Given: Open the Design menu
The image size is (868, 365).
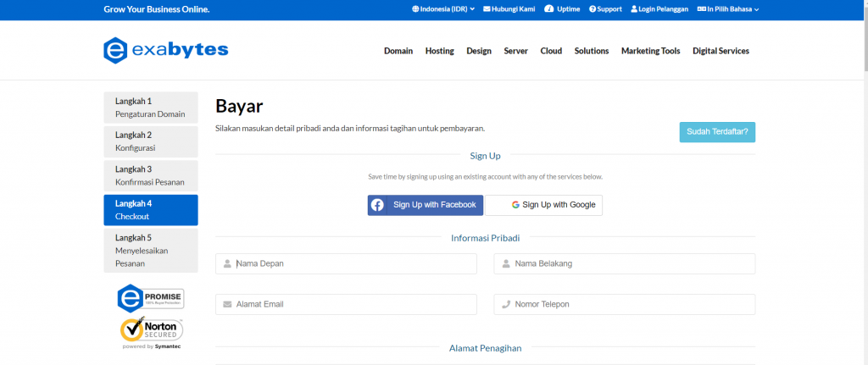Looking at the screenshot, I should click(479, 51).
